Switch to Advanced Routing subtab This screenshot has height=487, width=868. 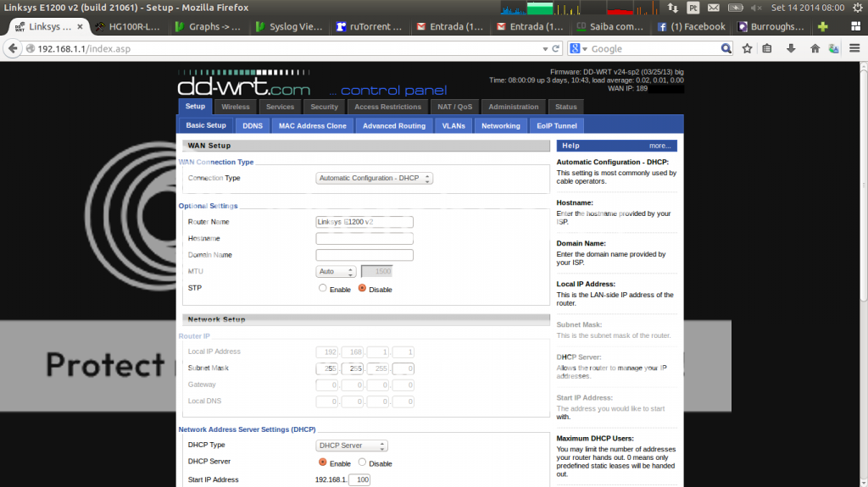(x=394, y=125)
